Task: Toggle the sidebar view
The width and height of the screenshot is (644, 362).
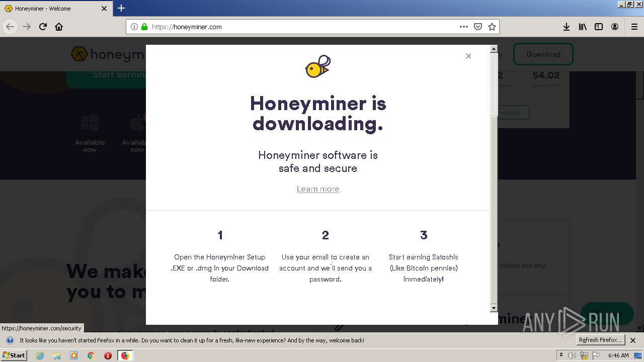Action: click(599, 27)
